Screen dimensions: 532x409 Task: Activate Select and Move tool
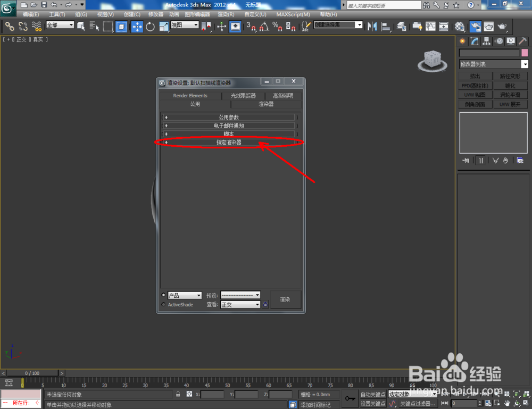point(137,26)
